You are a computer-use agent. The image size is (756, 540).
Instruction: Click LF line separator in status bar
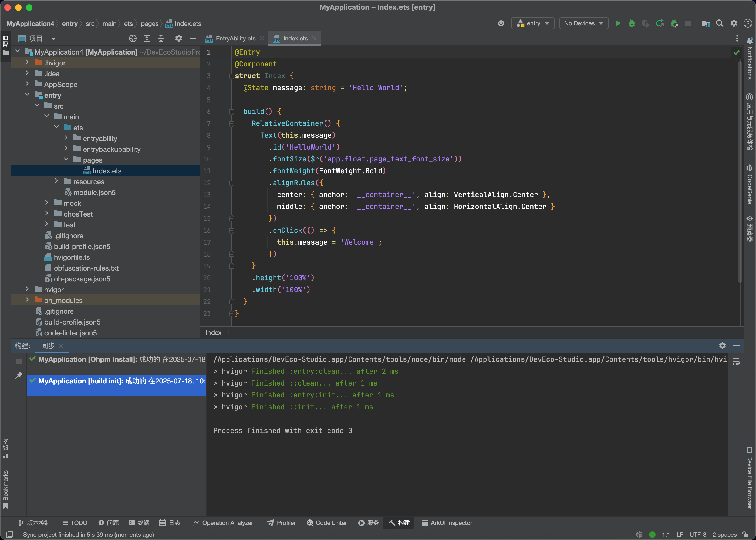(x=680, y=534)
